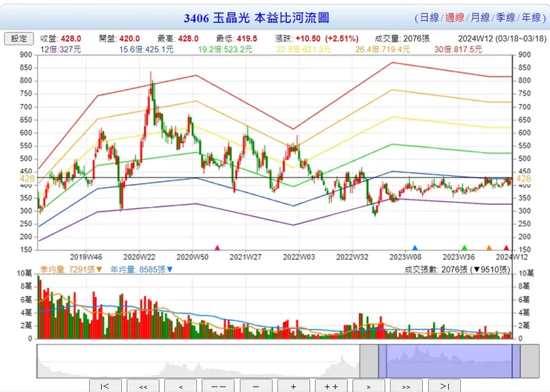Viewport: 550px width, 392px height.
Task: Switch to 月線 monthly view
Action: (x=480, y=18)
